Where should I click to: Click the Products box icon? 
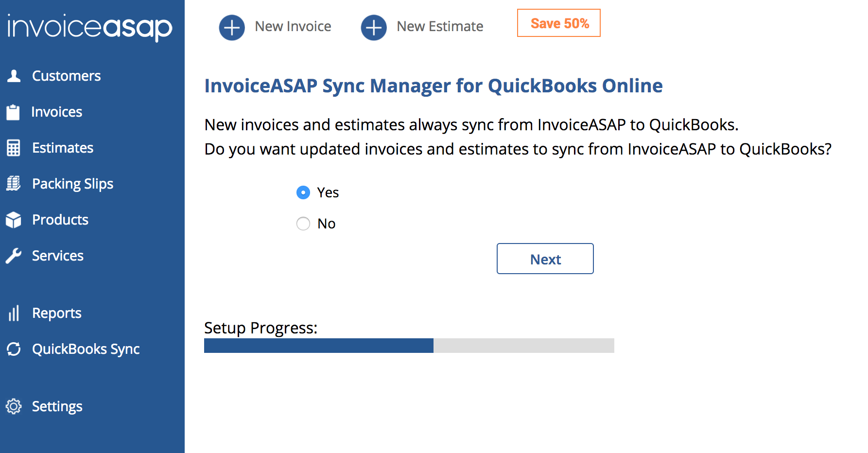[x=14, y=220]
